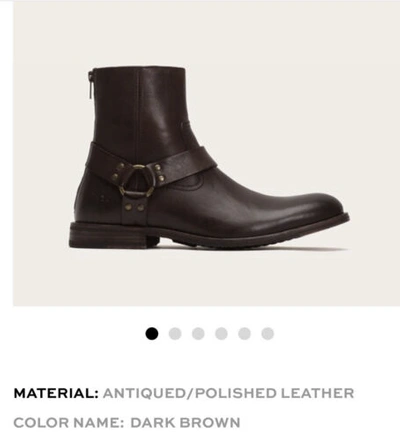
Task: View the last carousel image dot
Action: pyautogui.click(x=268, y=333)
